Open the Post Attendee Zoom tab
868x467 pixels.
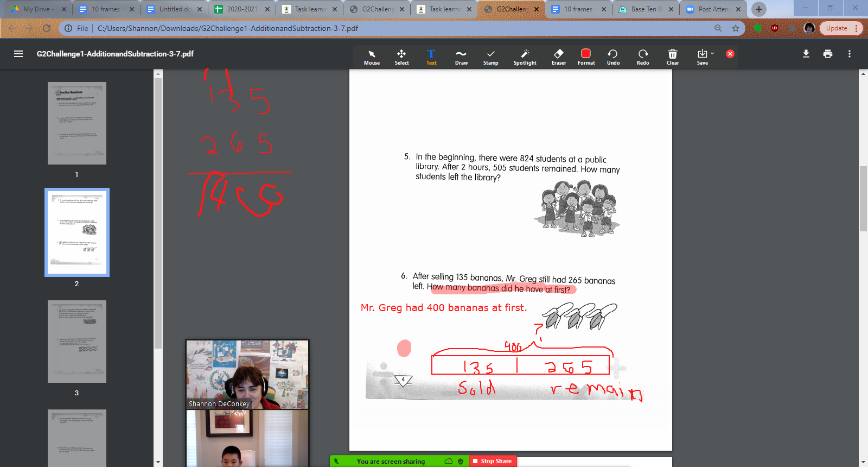click(x=714, y=9)
